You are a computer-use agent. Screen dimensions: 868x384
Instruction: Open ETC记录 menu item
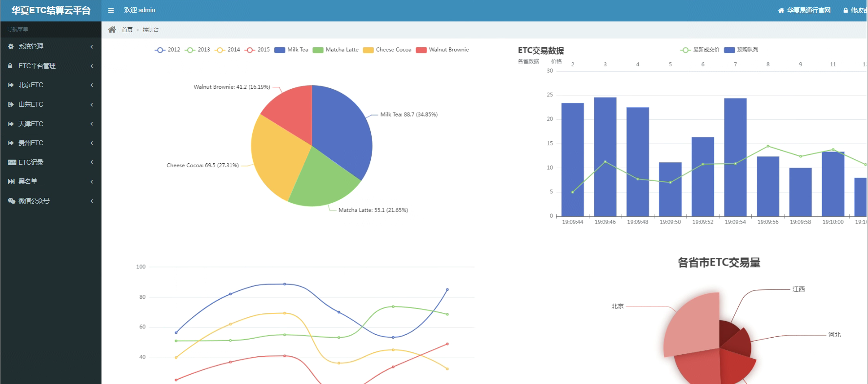51,162
